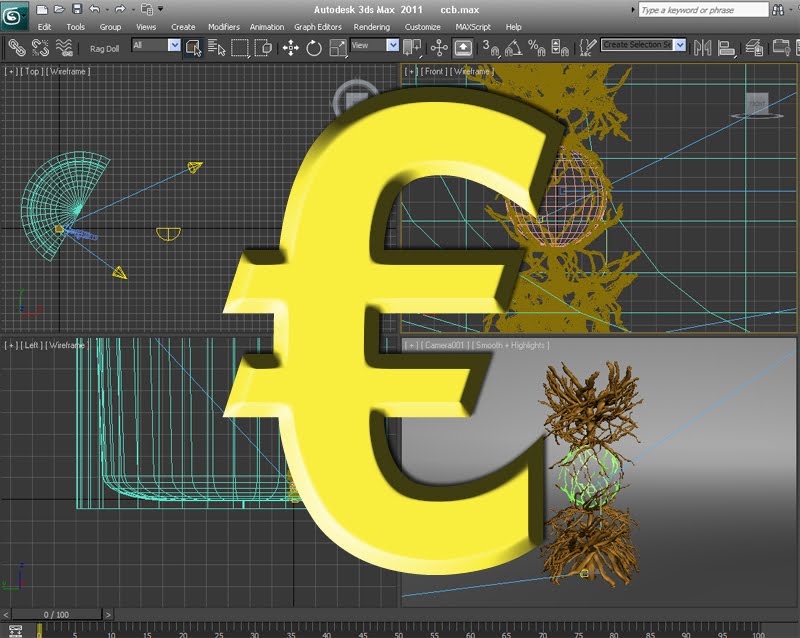The image size is (800, 638).
Task: Open the Graph Editors menu
Action: point(317,27)
